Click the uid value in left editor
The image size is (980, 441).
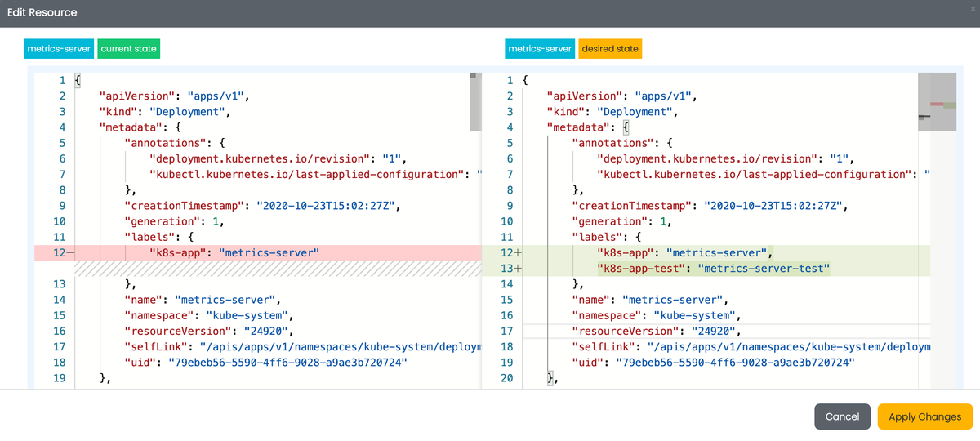pyautogui.click(x=287, y=362)
